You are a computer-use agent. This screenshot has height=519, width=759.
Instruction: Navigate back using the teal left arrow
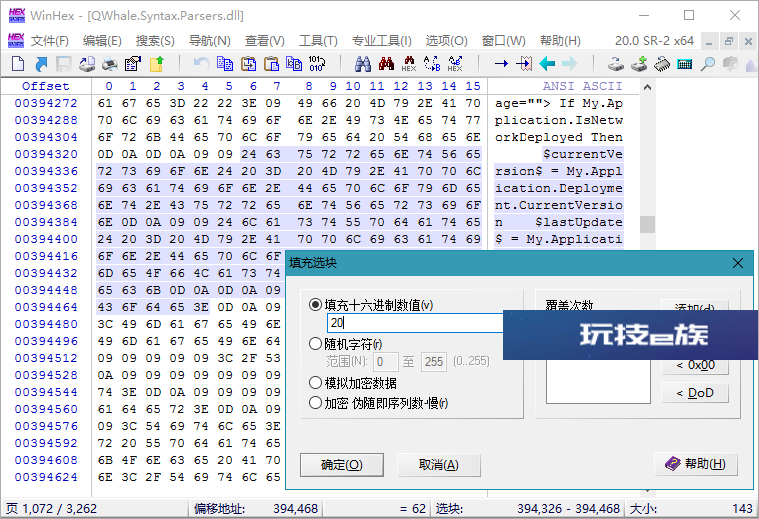[x=547, y=63]
